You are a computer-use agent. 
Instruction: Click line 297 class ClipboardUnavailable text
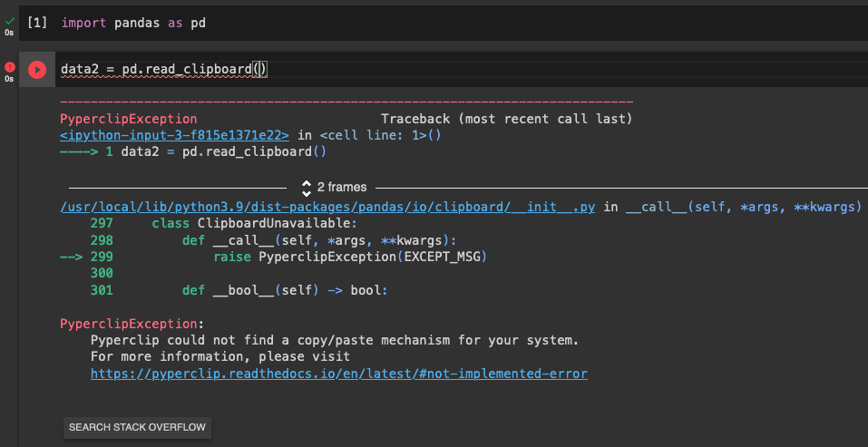click(255, 224)
